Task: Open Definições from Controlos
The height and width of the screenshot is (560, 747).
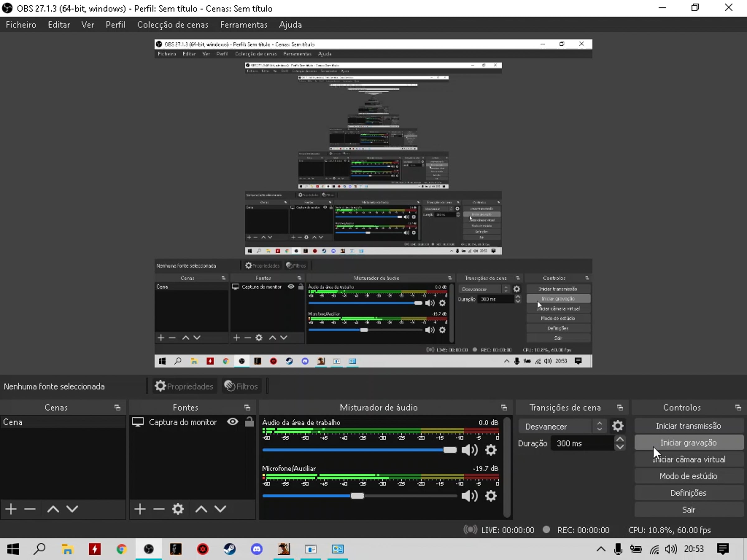Action: [688, 493]
